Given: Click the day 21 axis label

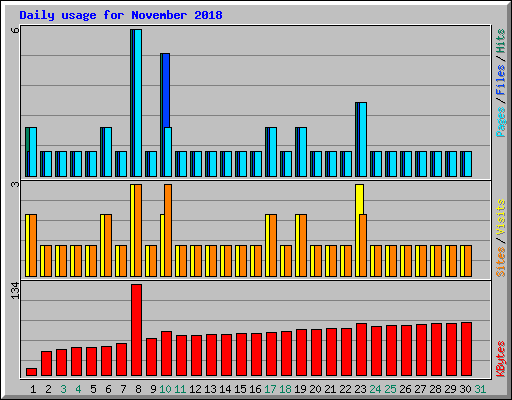Looking at the screenshot, I should pyautogui.click(x=330, y=389).
